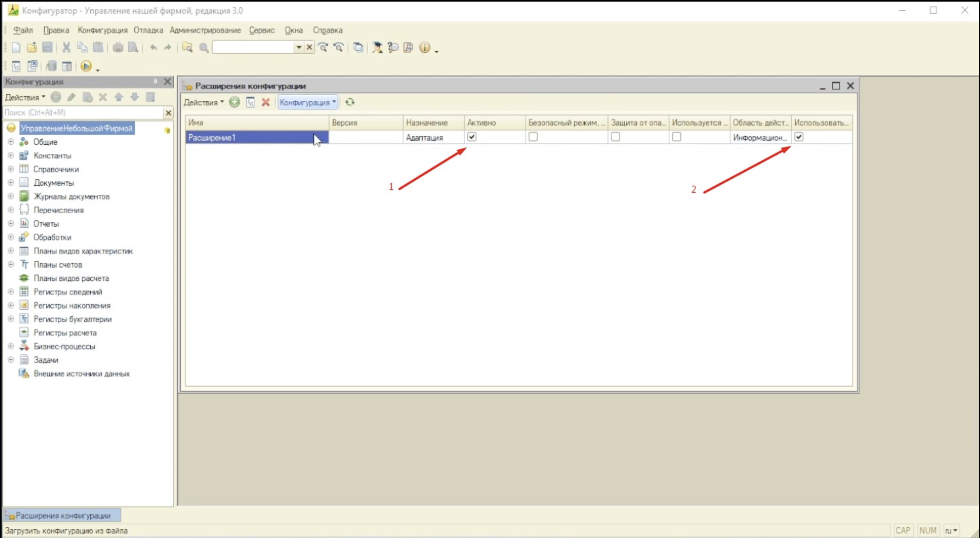Click the Update database configuration icon
This screenshot has width=980, height=538.
point(51,66)
